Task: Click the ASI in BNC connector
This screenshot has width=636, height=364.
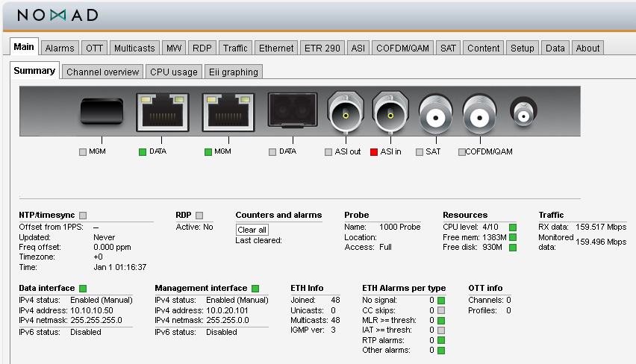Action: [x=390, y=113]
